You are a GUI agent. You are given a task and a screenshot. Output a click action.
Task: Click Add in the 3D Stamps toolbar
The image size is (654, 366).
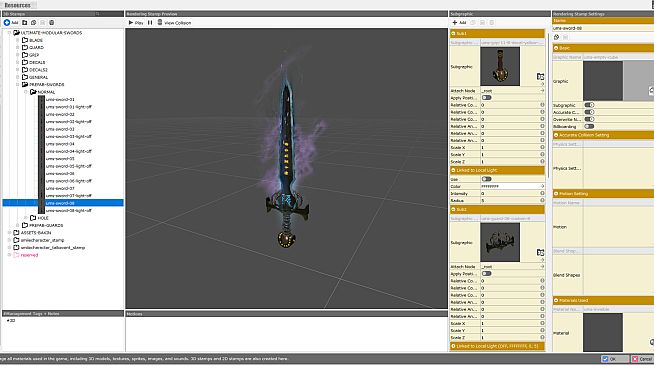[x=11, y=23]
